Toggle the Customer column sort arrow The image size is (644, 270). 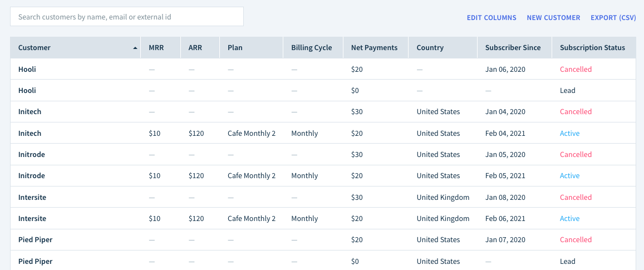click(135, 48)
